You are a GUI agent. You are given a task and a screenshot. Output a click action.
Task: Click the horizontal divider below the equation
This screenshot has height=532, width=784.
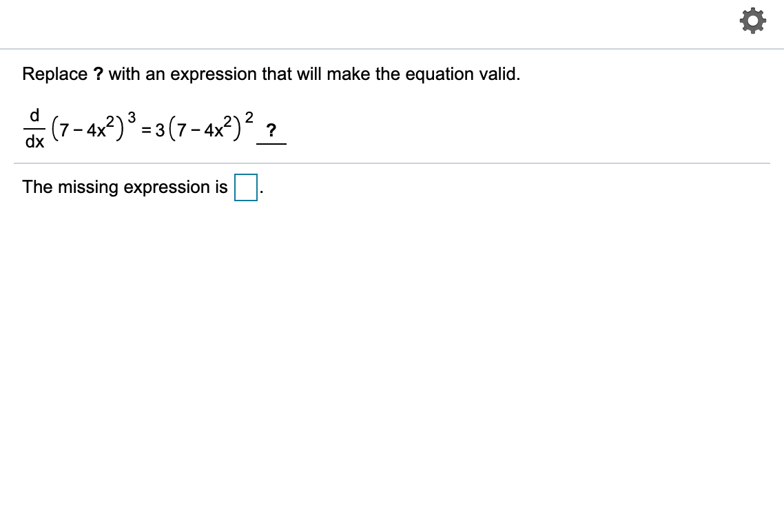(392, 163)
